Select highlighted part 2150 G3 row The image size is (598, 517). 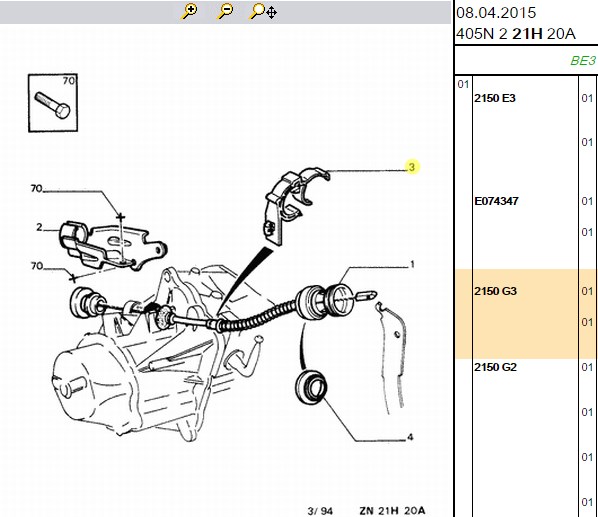(526, 314)
